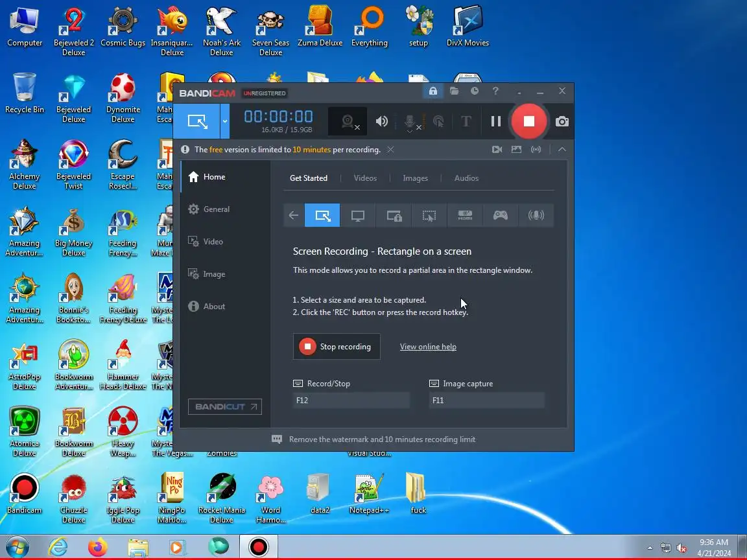The width and height of the screenshot is (747, 560).
Task: Open About in sidebar
Action: pyautogui.click(x=226, y=306)
